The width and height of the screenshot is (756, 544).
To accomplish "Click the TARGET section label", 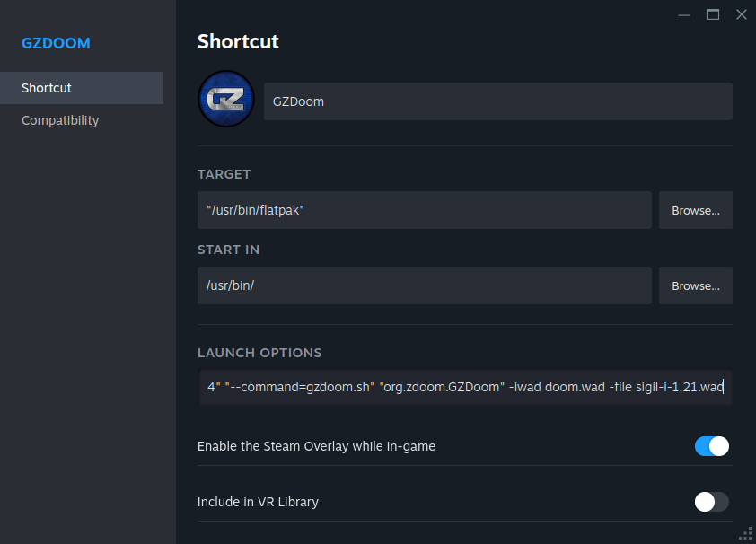I will pos(224,174).
